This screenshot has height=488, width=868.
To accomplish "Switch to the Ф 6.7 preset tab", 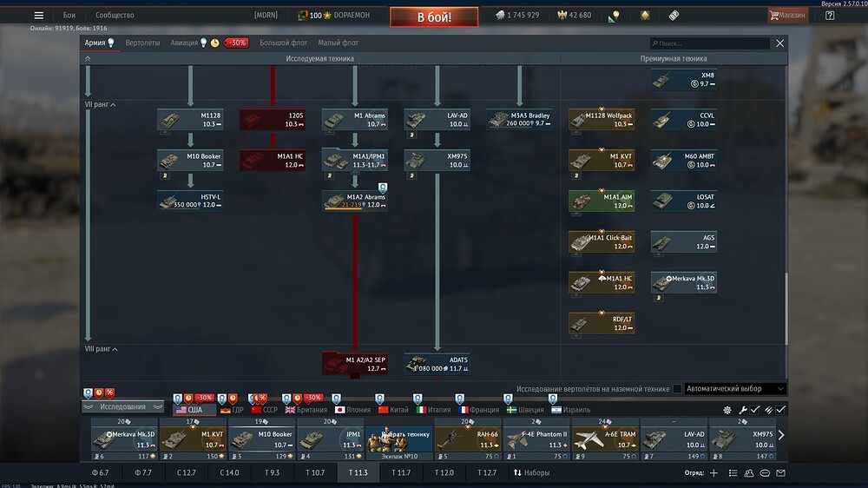I will [x=100, y=473].
